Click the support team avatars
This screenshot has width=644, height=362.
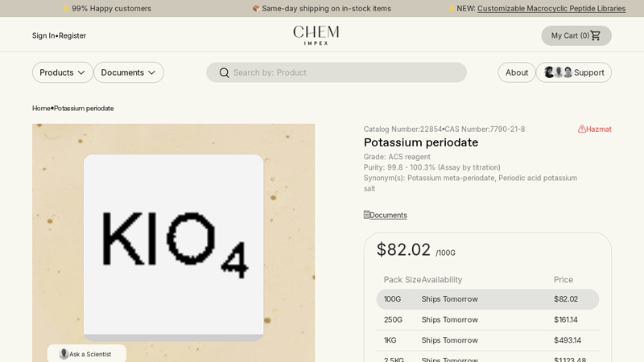point(558,72)
